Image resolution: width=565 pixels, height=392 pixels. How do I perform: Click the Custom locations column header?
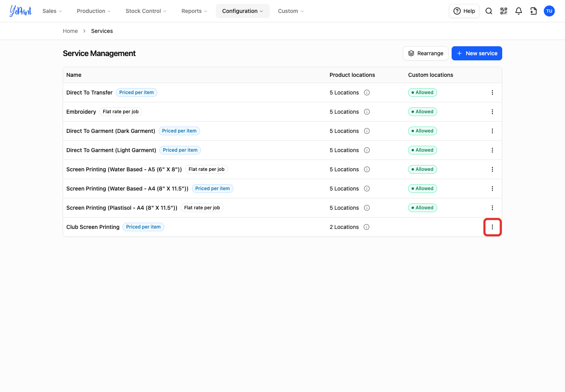point(430,75)
